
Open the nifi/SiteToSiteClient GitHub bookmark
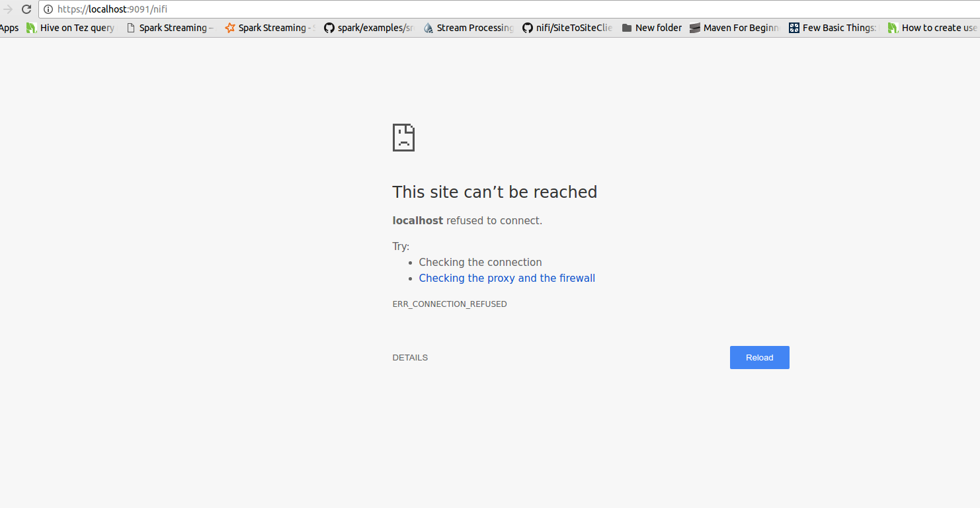(x=567, y=28)
